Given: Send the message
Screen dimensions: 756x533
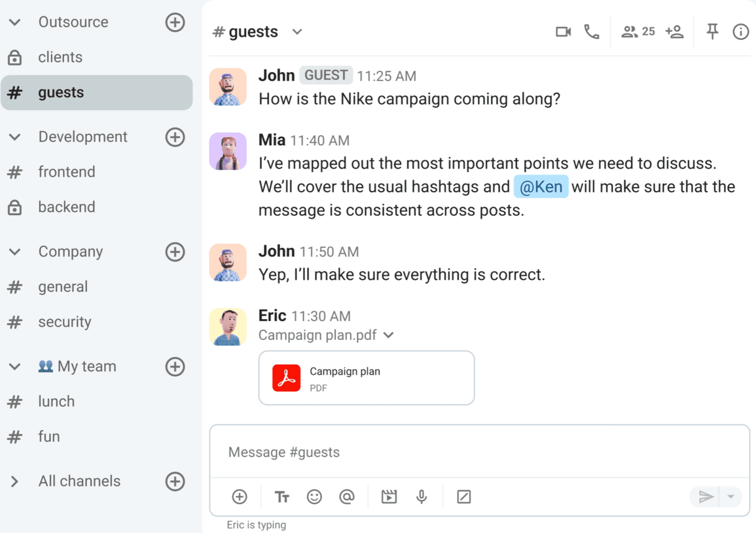Looking at the screenshot, I should coord(706,496).
